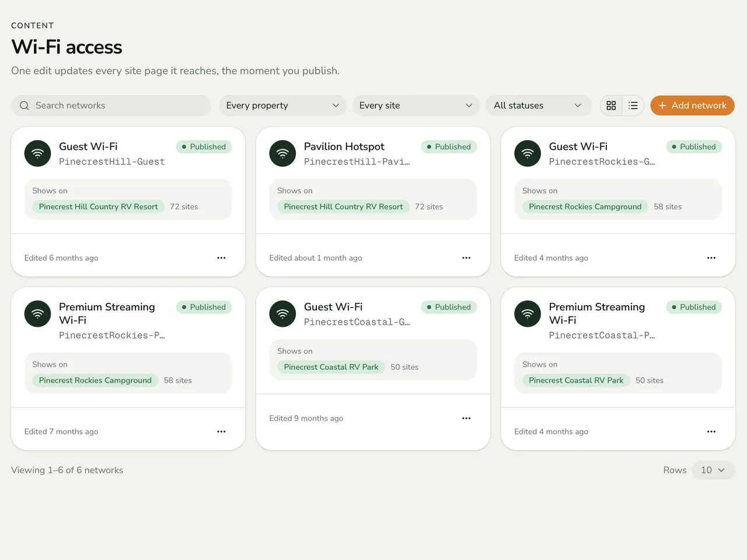
Task: Expand the Every property filter
Action: [x=282, y=106]
